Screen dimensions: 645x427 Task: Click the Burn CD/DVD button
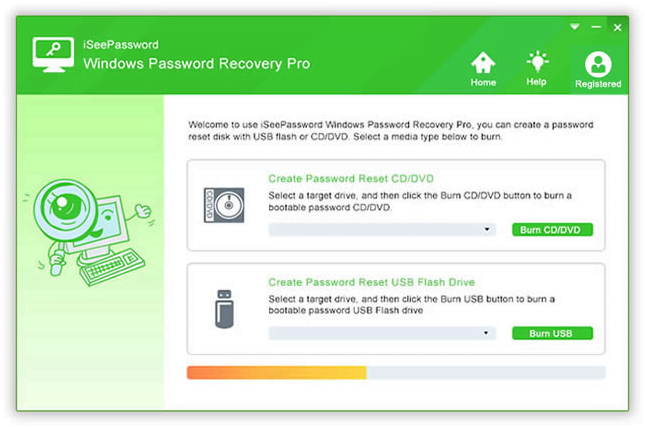[552, 230]
